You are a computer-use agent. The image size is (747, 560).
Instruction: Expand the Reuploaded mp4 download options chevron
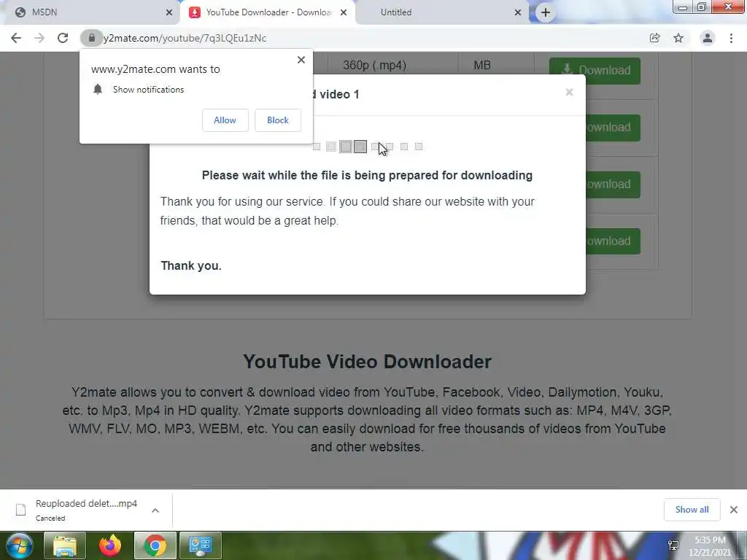point(155,510)
